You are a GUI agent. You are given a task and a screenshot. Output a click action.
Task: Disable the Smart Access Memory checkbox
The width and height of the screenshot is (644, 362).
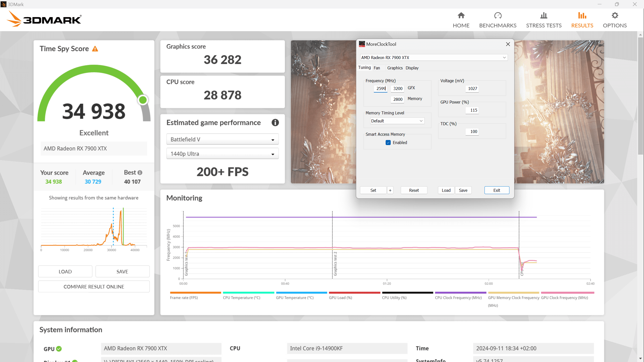point(388,143)
